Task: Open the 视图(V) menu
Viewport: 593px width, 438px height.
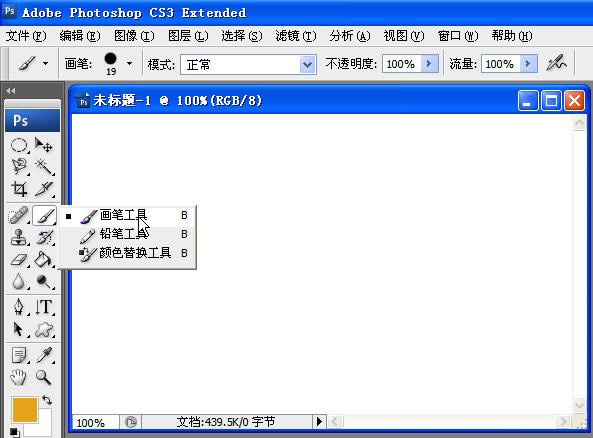Action: 404,36
